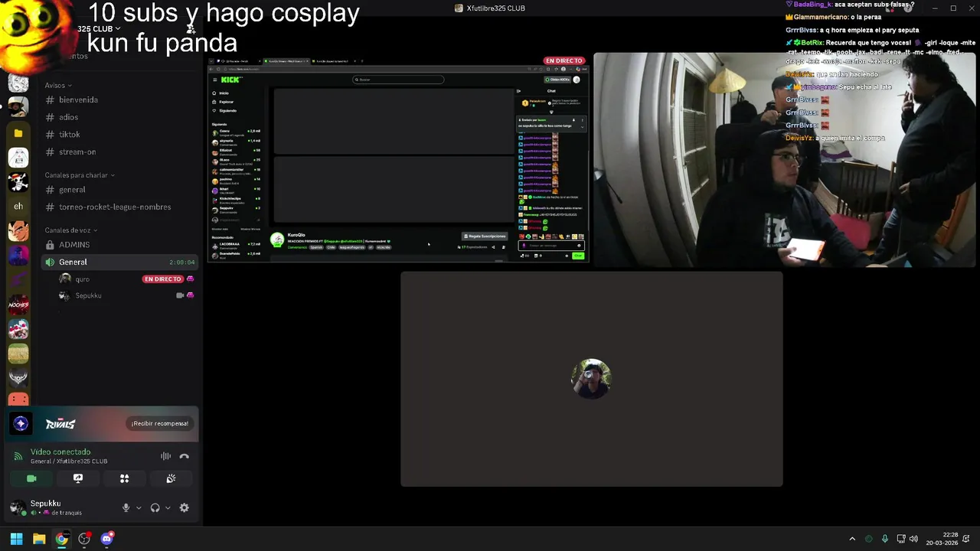Open the volume icon in system tray
Image resolution: width=980 pixels, height=551 pixels.
(914, 539)
